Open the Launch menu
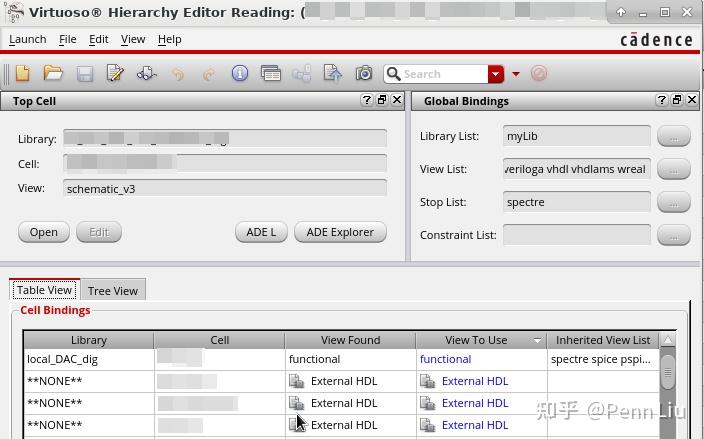The height and width of the screenshot is (439, 704). point(27,40)
